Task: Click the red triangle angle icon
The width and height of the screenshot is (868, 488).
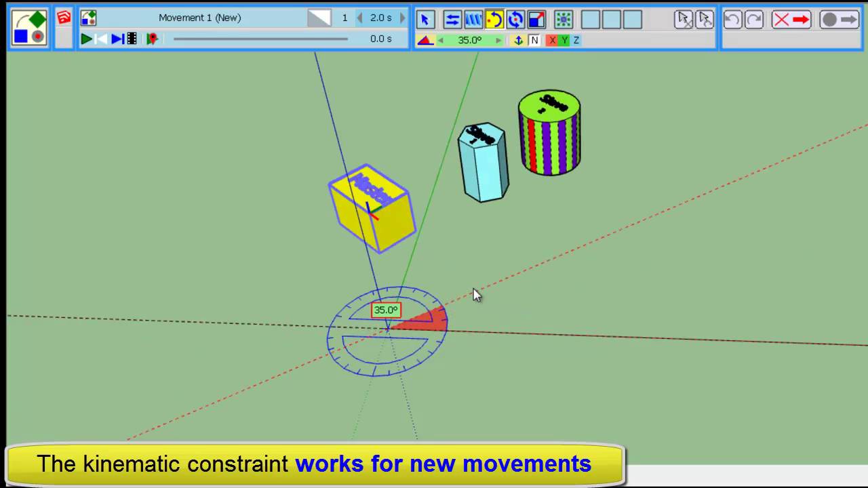Action: 425,41
